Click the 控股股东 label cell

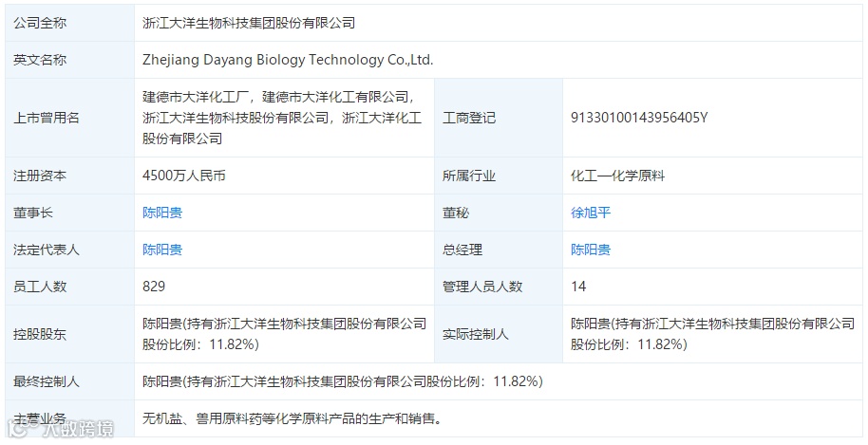coord(69,334)
